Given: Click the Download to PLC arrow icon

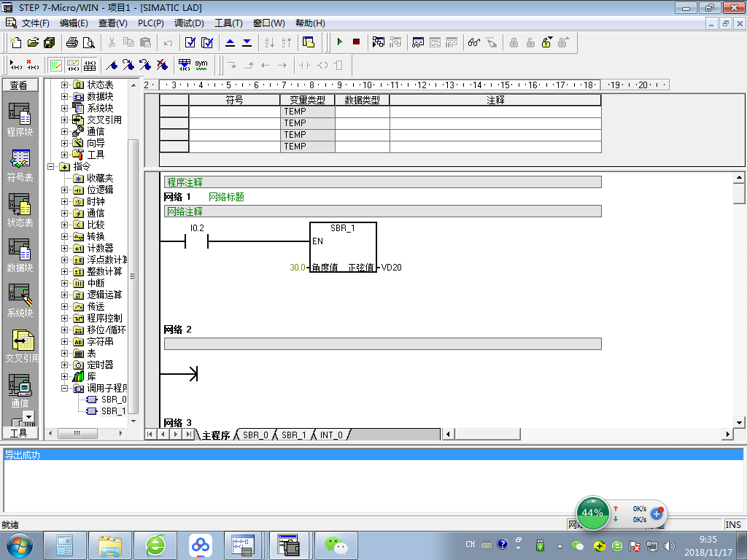Looking at the screenshot, I should click(x=247, y=42).
